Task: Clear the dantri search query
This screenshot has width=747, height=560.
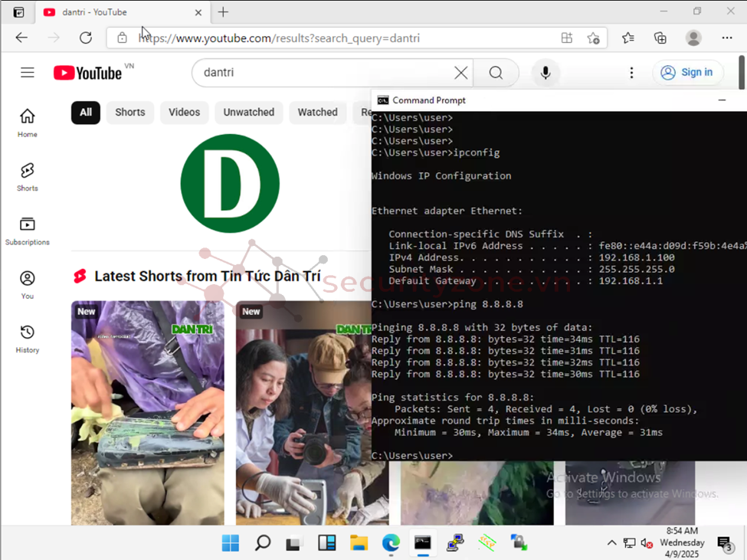Action: coord(460,73)
